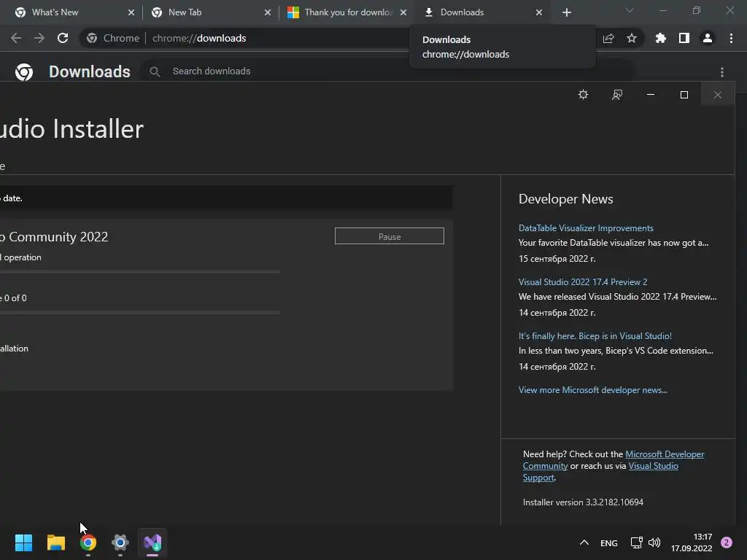
Task: Open Chrome profile menu
Action: (x=708, y=38)
